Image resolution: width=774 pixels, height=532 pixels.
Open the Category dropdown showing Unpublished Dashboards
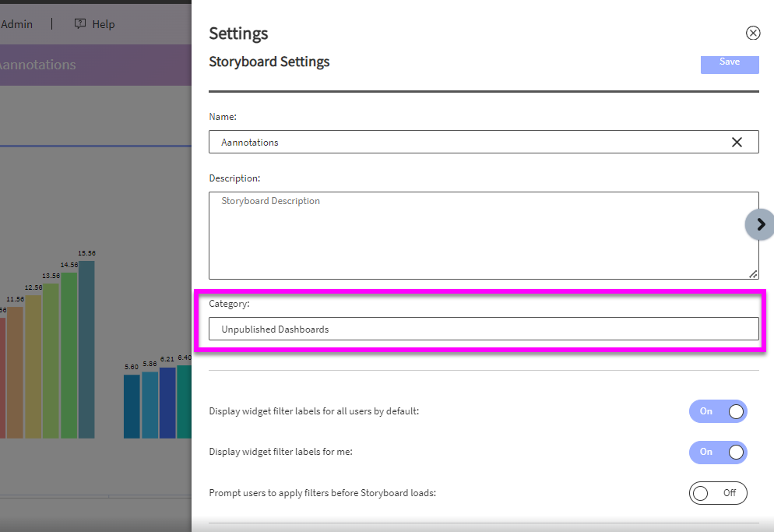[x=483, y=329]
